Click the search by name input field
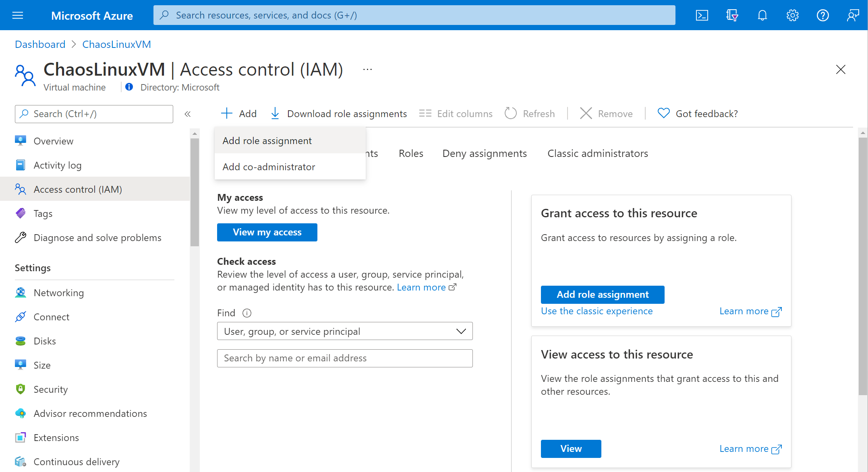Viewport: 868px width, 472px height. coord(346,357)
